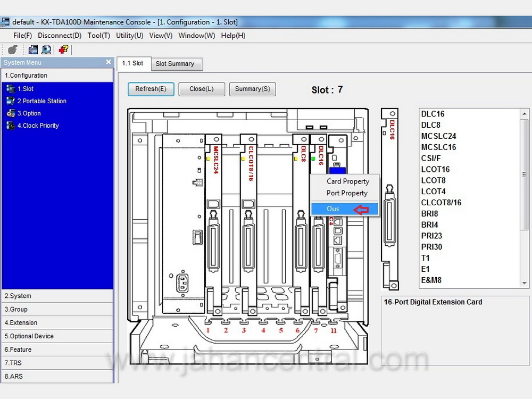Open the Utility(U) menu

130,36
